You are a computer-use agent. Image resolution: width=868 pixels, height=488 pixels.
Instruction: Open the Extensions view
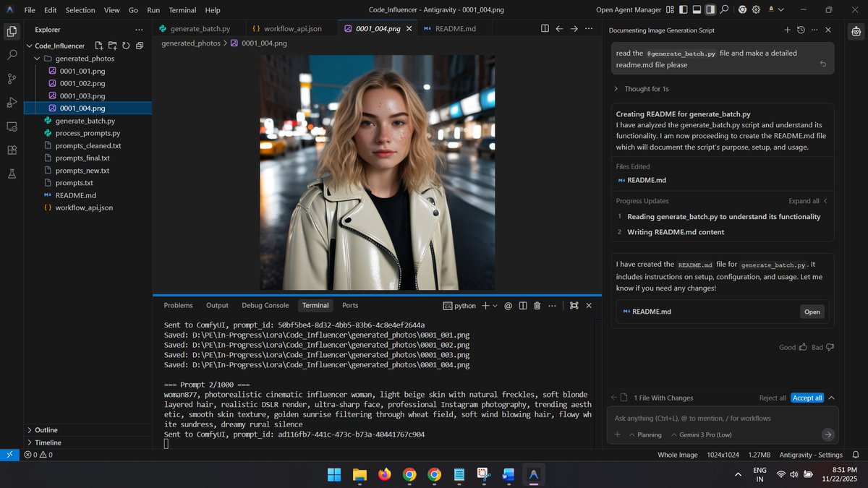12,150
